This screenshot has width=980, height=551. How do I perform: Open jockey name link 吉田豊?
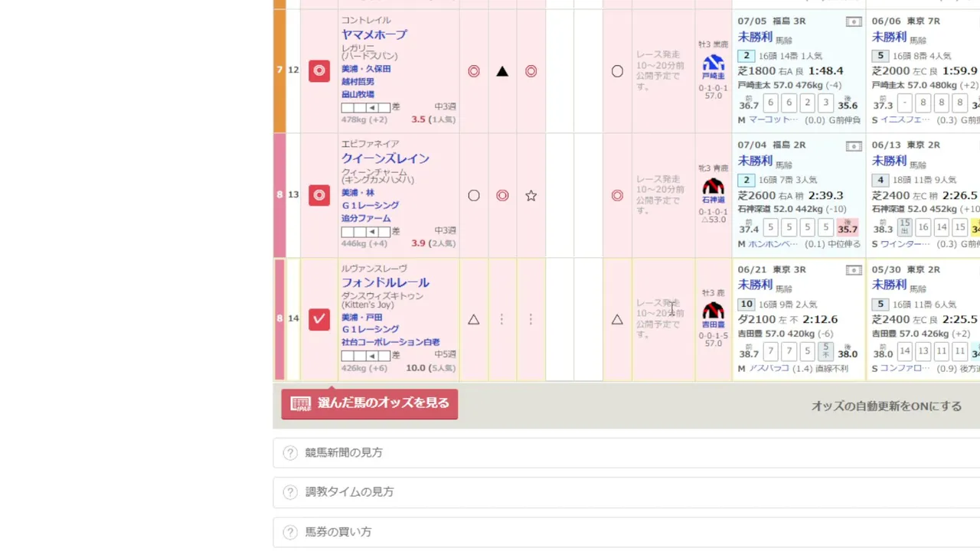(714, 324)
